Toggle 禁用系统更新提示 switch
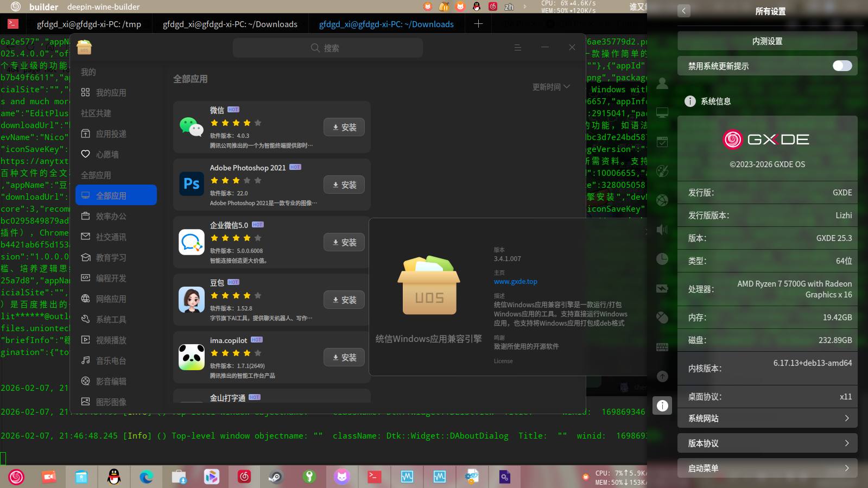Viewport: 868px width, 488px height. (842, 66)
